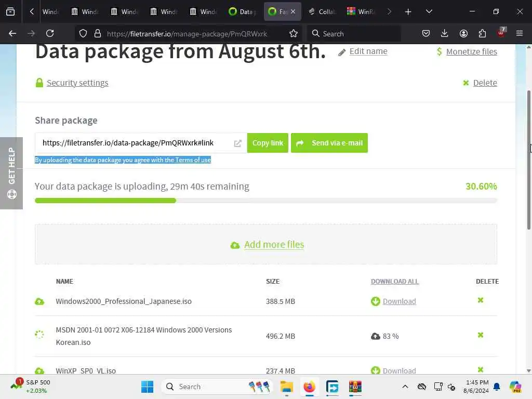Viewport: 532px width, 399px height.
Task: Open S&P 500 widgets panel
Action: (31, 387)
